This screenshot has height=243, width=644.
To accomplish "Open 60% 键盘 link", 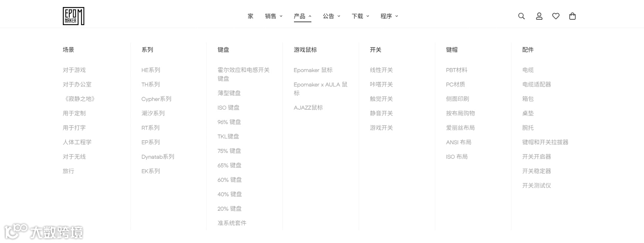I will pyautogui.click(x=229, y=179).
